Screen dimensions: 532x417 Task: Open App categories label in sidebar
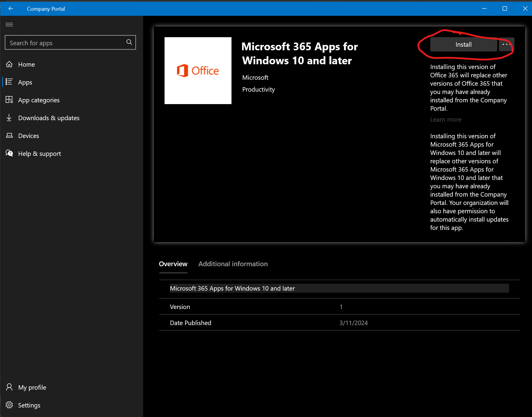(x=39, y=100)
